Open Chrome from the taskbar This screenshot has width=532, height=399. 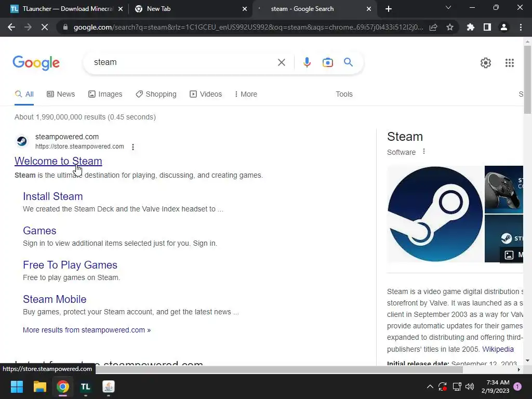63,387
